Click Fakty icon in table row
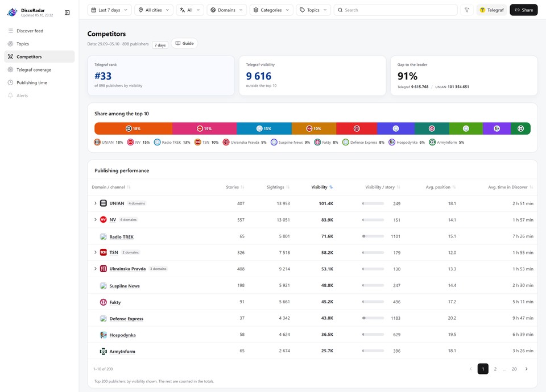The width and height of the screenshot is (546, 392). pyautogui.click(x=104, y=302)
